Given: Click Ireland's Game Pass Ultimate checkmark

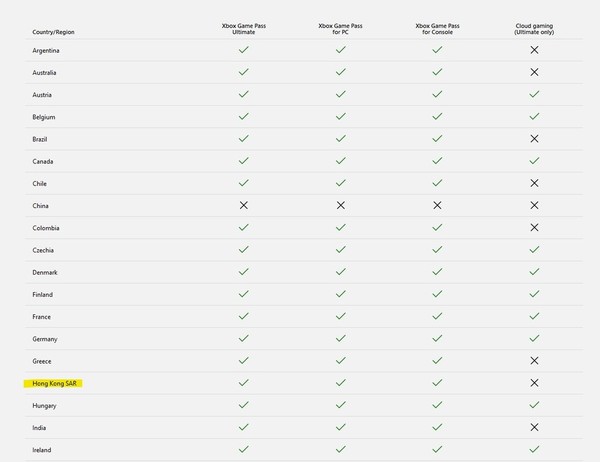Looking at the screenshot, I should [x=243, y=449].
